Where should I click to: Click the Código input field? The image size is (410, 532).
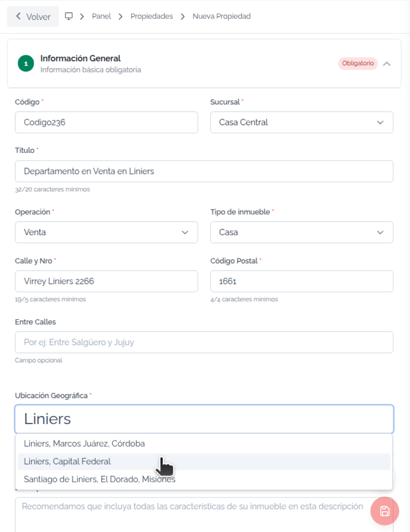(106, 122)
